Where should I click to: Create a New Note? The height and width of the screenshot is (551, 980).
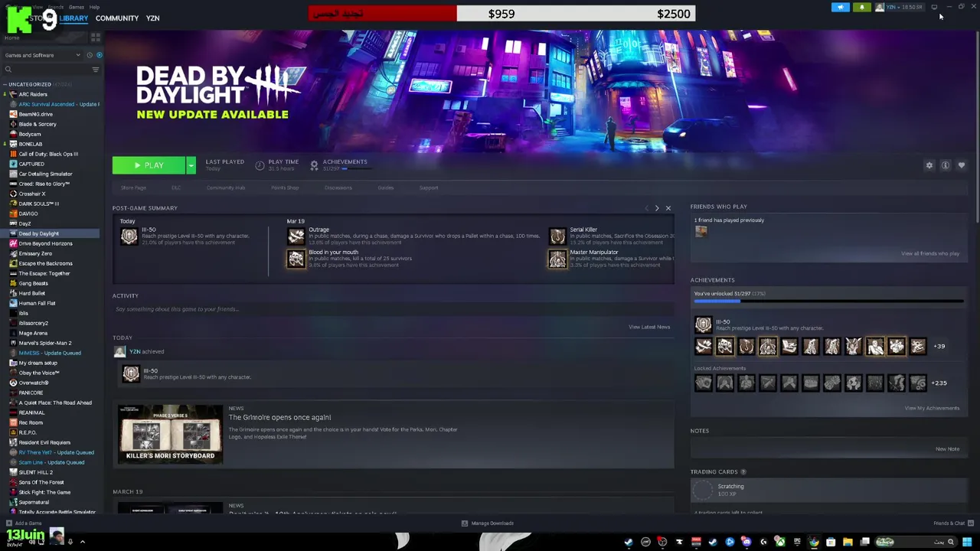[x=947, y=449]
